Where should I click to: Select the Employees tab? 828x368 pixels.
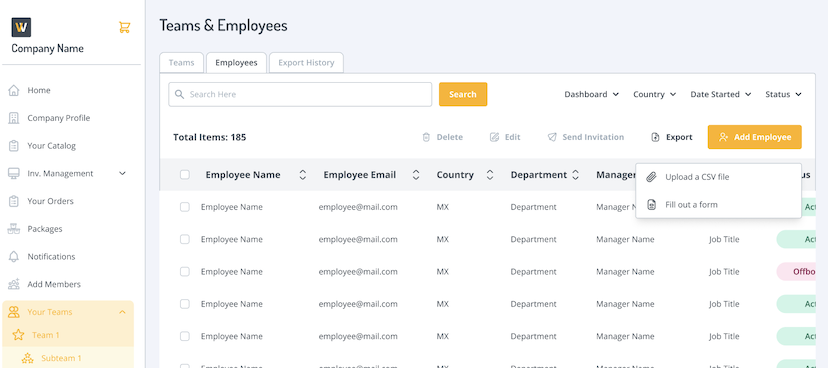pyautogui.click(x=236, y=63)
